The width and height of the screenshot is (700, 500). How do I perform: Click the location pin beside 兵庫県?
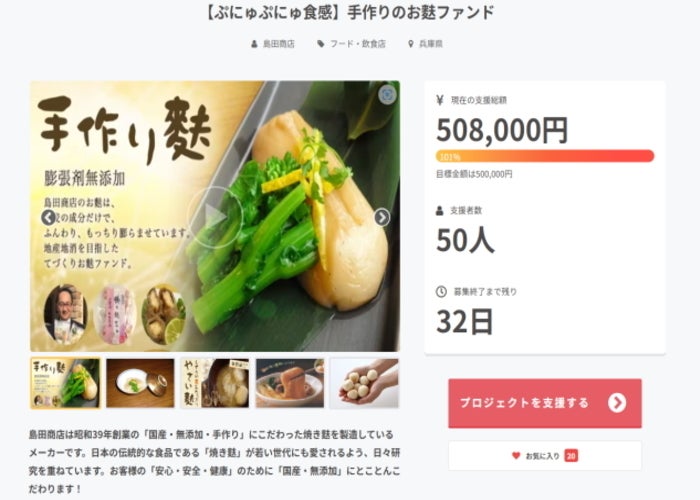tap(411, 44)
